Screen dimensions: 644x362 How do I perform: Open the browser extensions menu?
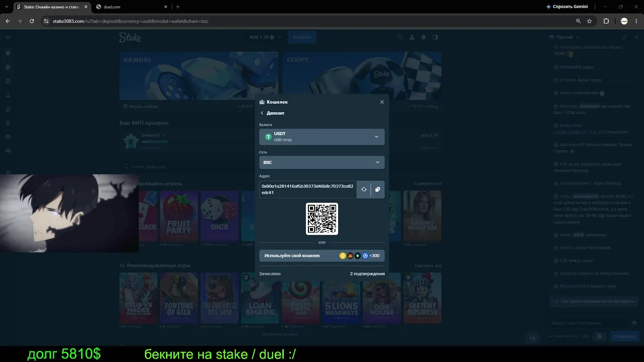(x=606, y=21)
